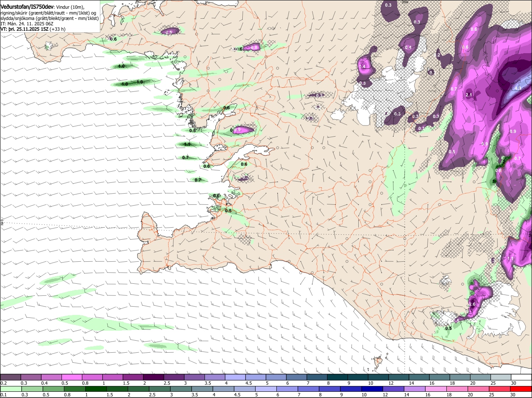Click the 1.4 value on the pink patch

[x=363, y=66]
